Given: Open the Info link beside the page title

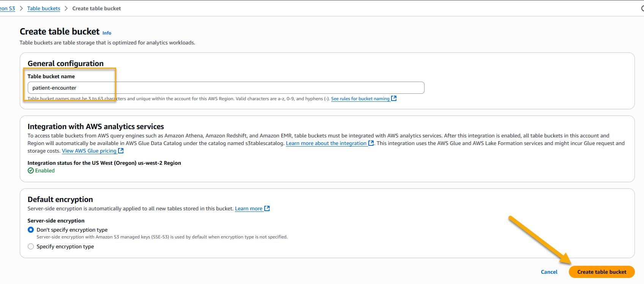Looking at the screenshot, I should [x=107, y=33].
